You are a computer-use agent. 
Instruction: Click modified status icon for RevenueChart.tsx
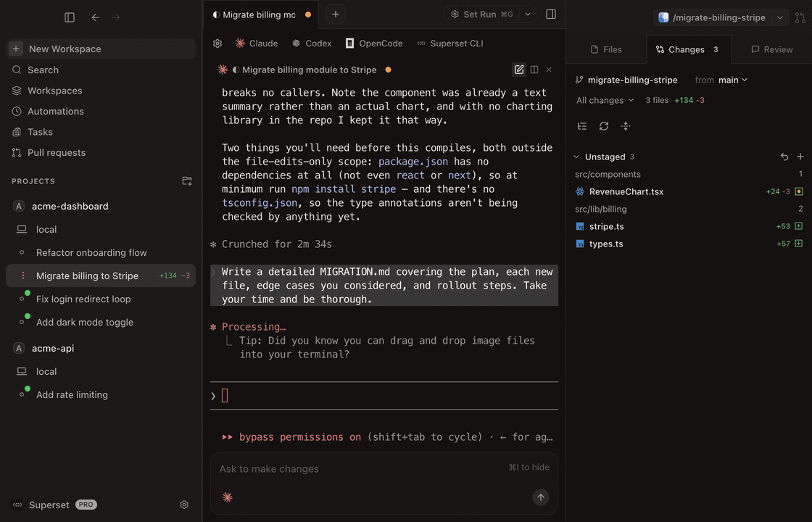coord(799,191)
